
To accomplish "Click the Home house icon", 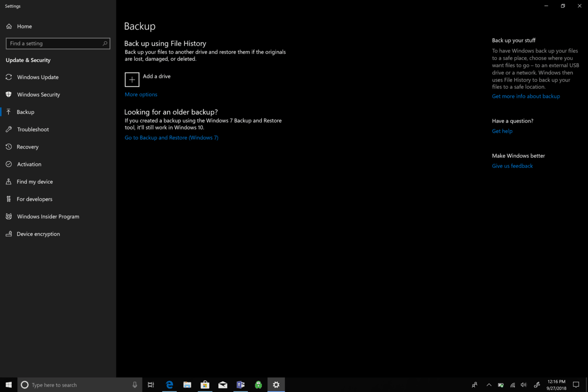I will click(x=9, y=26).
